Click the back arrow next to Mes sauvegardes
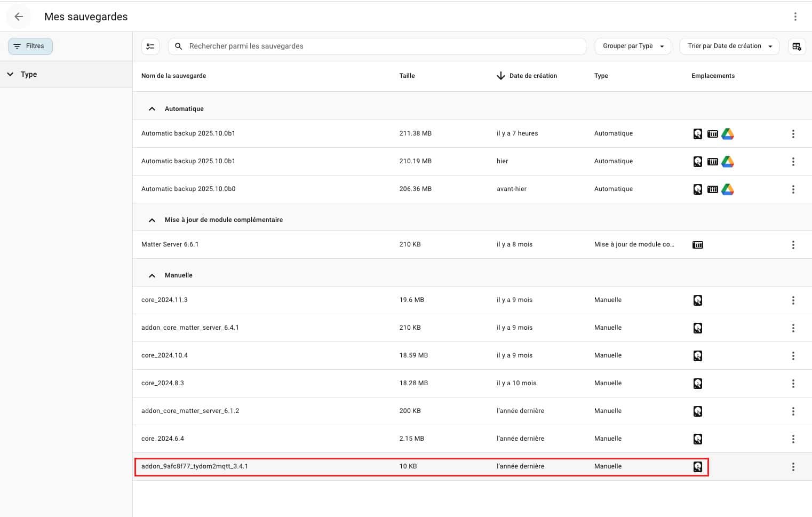 coord(19,17)
